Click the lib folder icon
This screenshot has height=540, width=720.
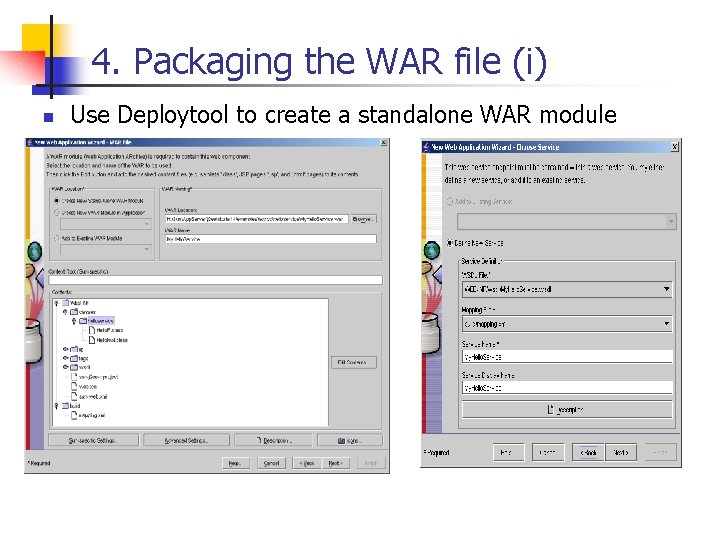[74, 349]
